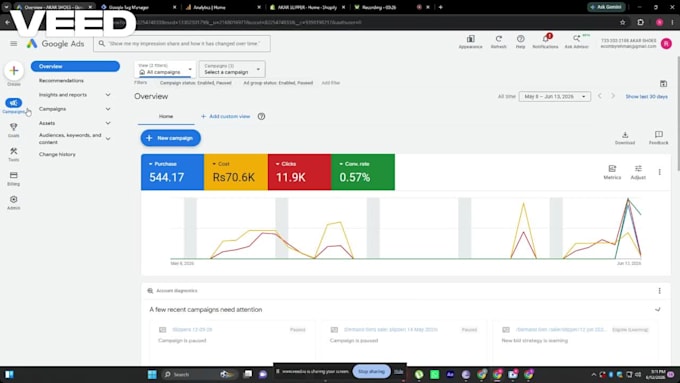Click the account avatar in header
680x383 pixels.
click(x=666, y=43)
